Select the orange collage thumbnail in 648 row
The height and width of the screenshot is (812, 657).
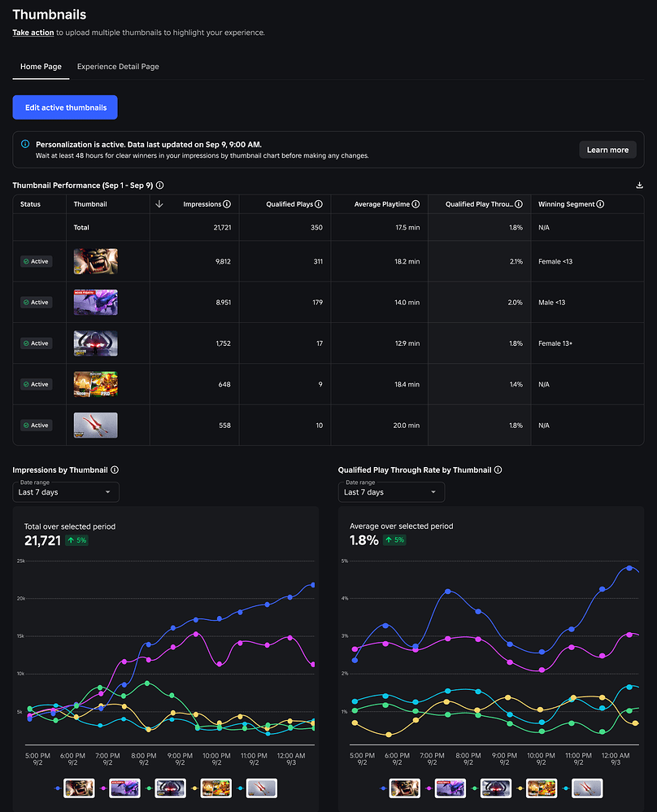[96, 384]
